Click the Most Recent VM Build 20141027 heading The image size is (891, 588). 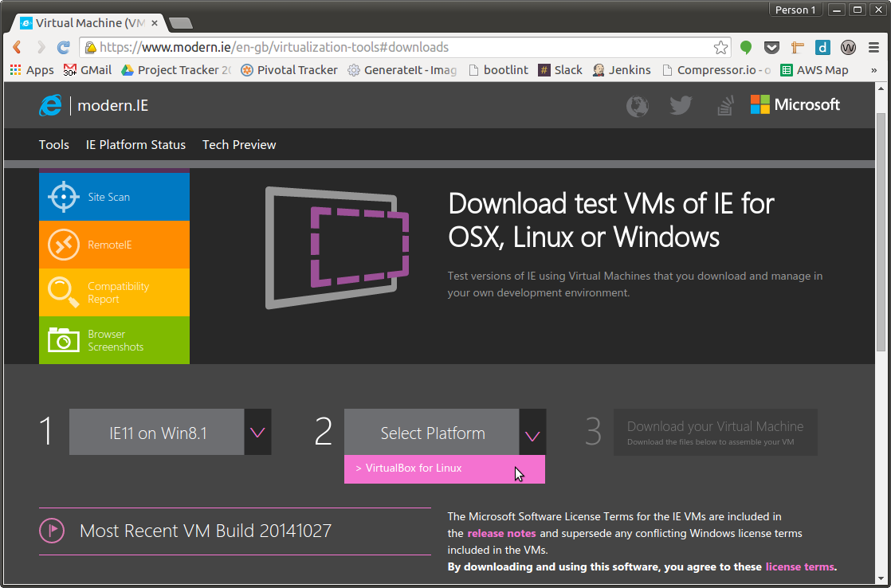pyautogui.click(x=205, y=531)
